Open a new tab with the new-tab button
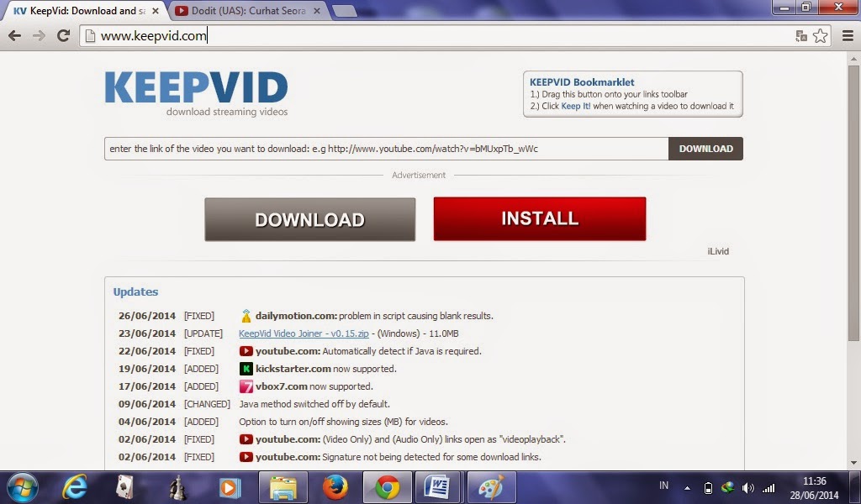The width and height of the screenshot is (861, 504). pos(344,11)
